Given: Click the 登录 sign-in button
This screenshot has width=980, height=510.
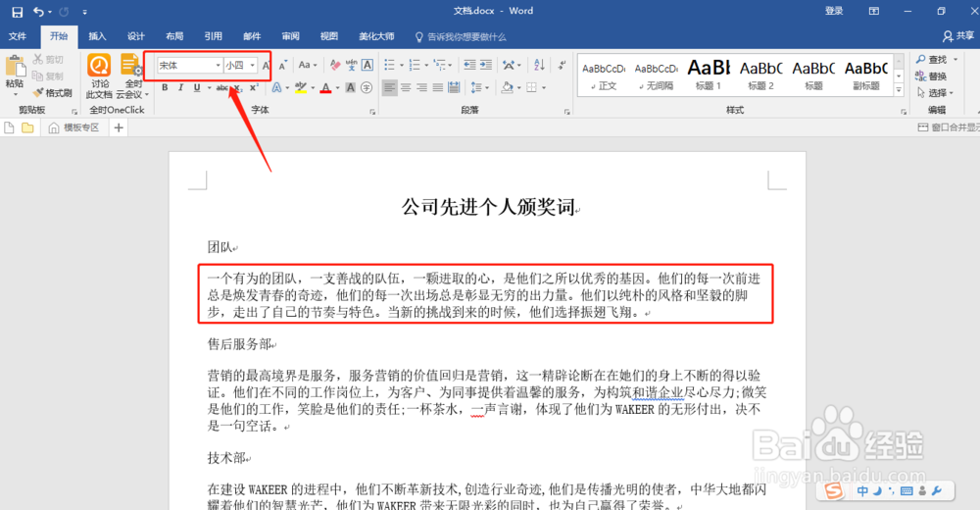Looking at the screenshot, I should [834, 11].
